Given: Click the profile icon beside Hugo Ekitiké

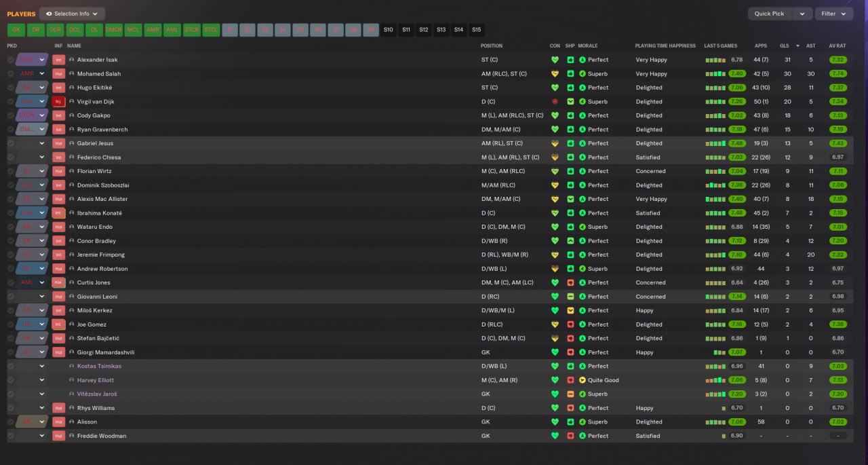Looking at the screenshot, I should [x=72, y=88].
